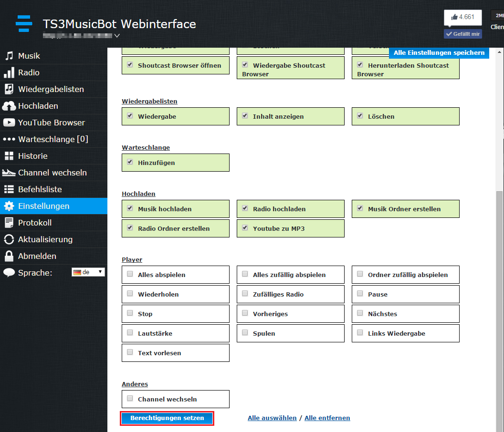The image size is (504, 432).
Task: Click the scrollbar up arrow
Action: tap(499, 52)
